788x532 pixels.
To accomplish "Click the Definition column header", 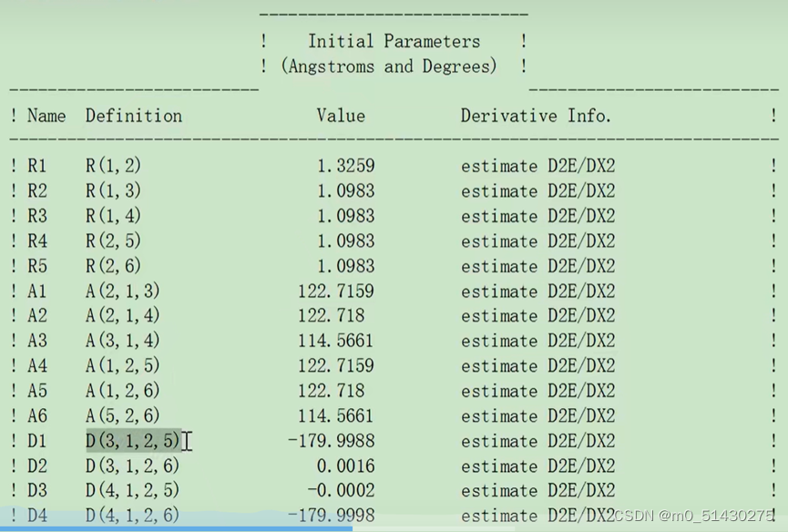I will (x=133, y=116).
